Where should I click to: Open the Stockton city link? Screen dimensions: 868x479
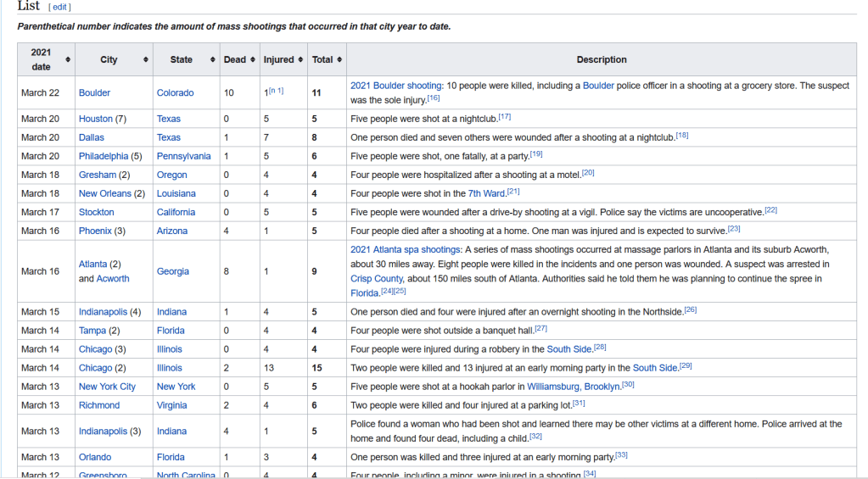click(x=96, y=212)
